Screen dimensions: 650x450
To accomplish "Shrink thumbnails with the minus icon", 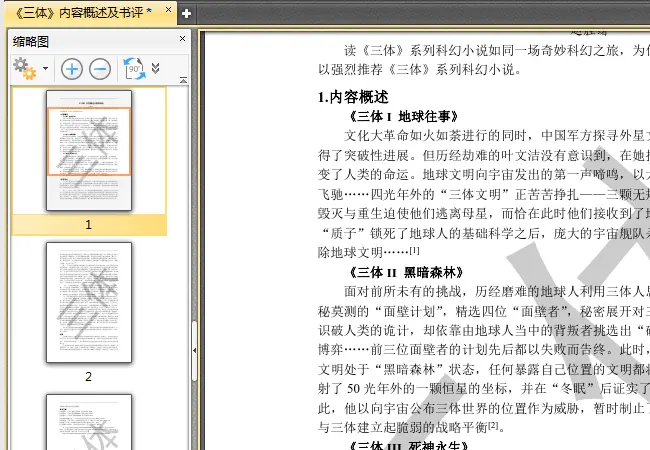I will click(x=100, y=69).
